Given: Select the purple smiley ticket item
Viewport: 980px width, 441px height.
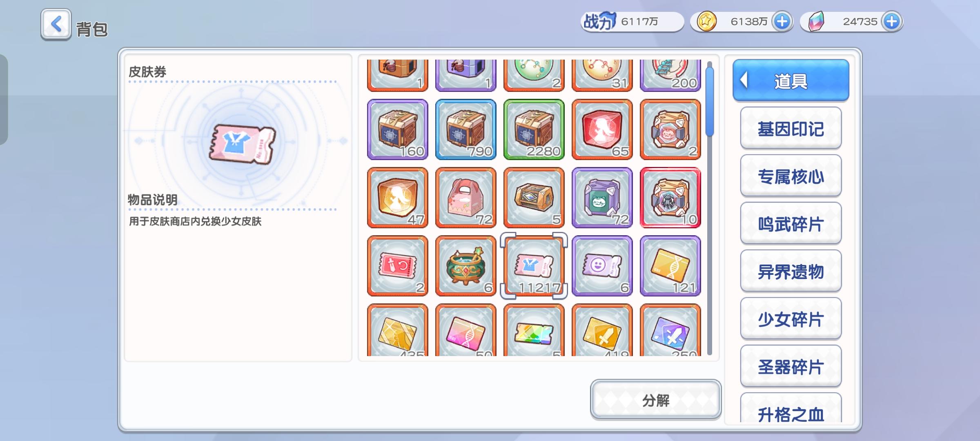Looking at the screenshot, I should pos(602,266).
